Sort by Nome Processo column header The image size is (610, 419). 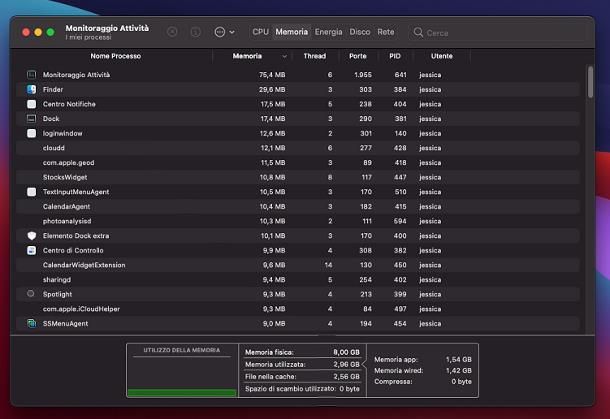pyautogui.click(x=116, y=56)
